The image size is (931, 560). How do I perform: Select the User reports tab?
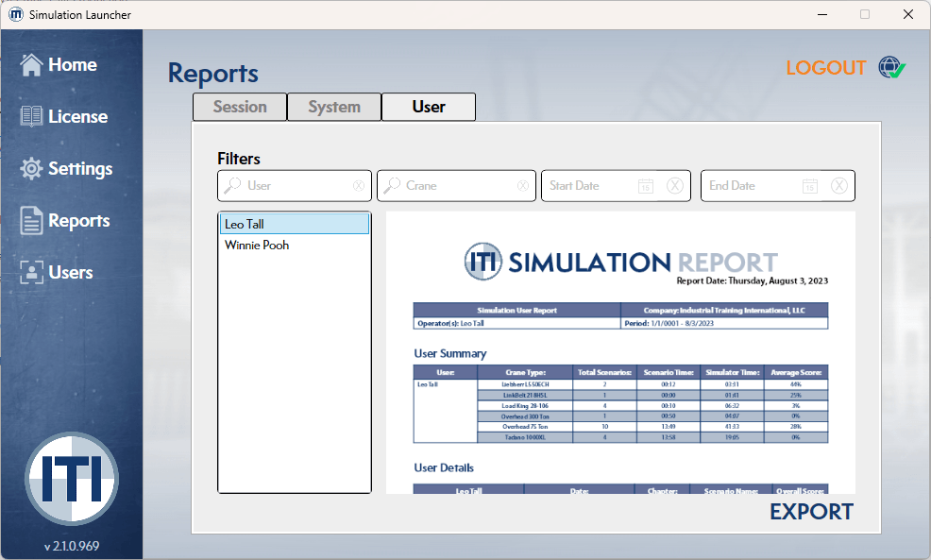[428, 107]
